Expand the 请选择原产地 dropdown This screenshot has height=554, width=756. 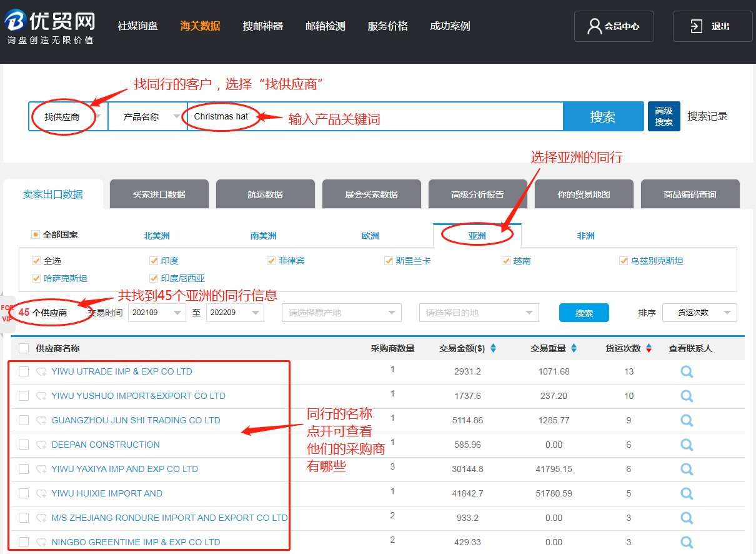pyautogui.click(x=342, y=313)
